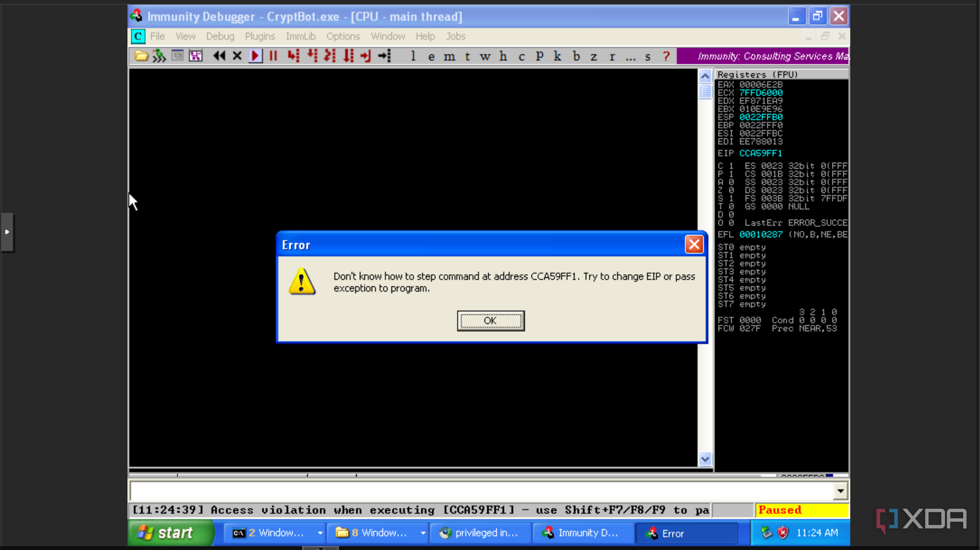
Task: Click the Execute till return icon
Action: [x=366, y=56]
